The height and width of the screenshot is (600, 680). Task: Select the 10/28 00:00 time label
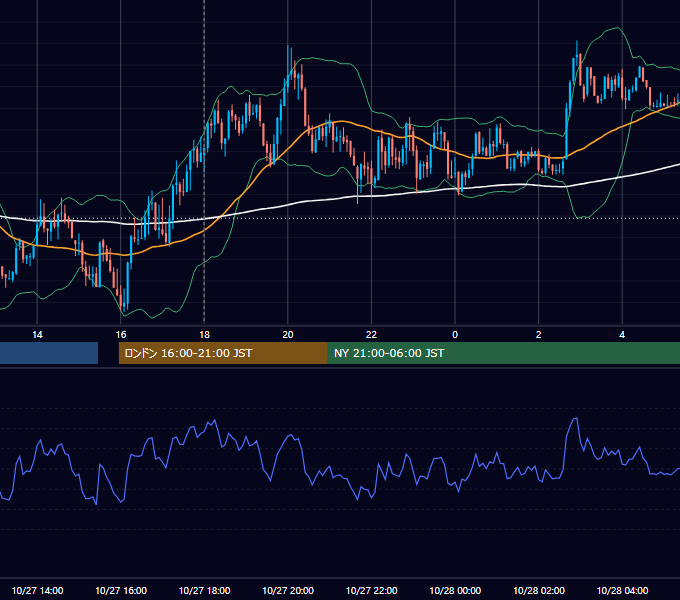pos(455,590)
